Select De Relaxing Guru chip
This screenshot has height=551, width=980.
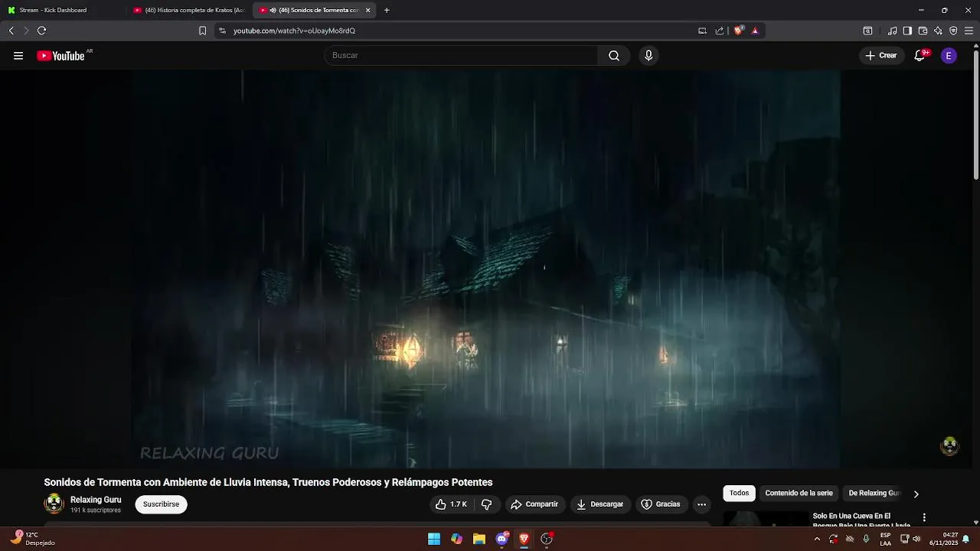tap(874, 494)
